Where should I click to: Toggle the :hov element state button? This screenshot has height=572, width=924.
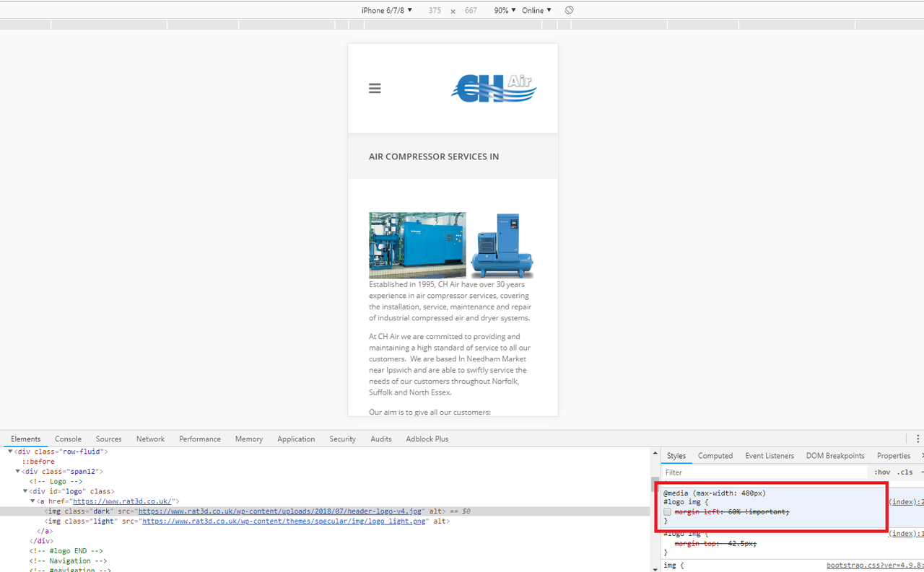pyautogui.click(x=882, y=472)
